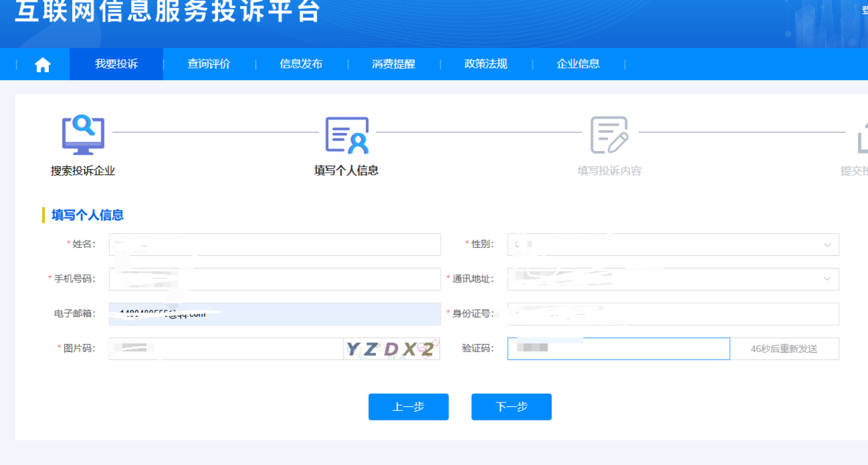Click the 46秒后重新发送 countdown button
This screenshot has width=868, height=465.
pos(784,348)
